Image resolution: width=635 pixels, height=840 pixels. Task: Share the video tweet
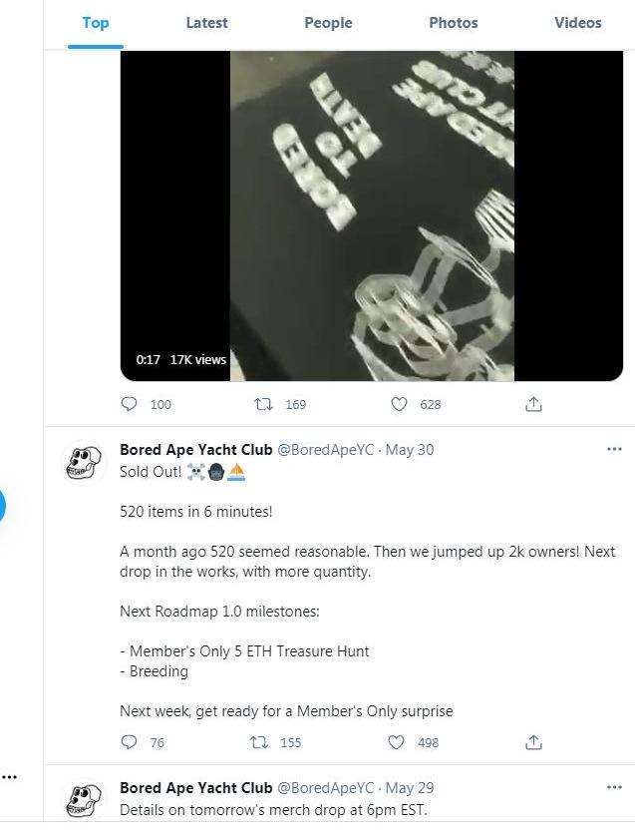click(x=533, y=404)
